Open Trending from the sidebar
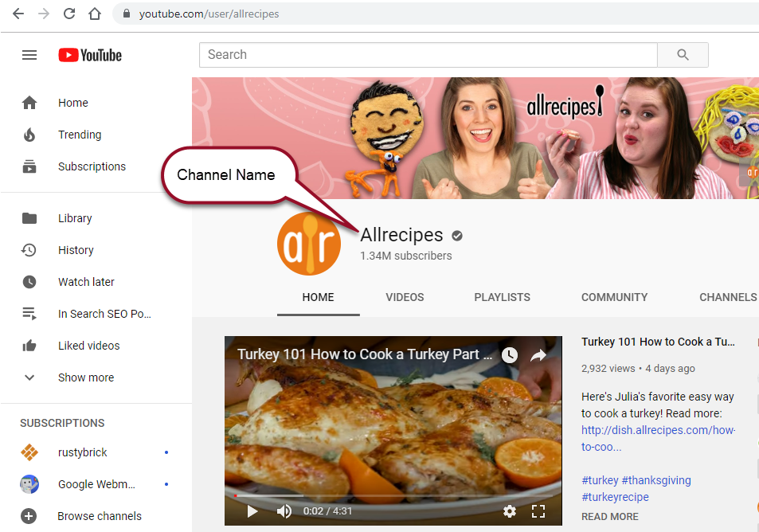The height and width of the screenshot is (532, 759). pos(79,135)
